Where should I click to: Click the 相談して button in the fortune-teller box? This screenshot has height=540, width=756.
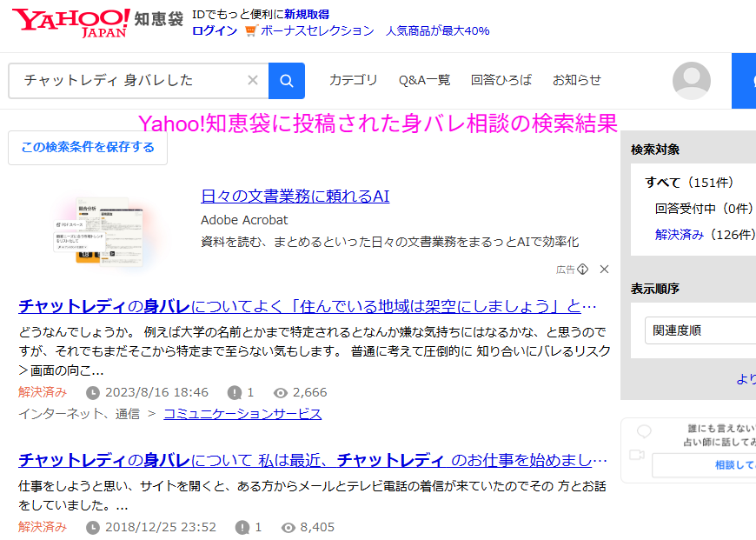click(704, 465)
